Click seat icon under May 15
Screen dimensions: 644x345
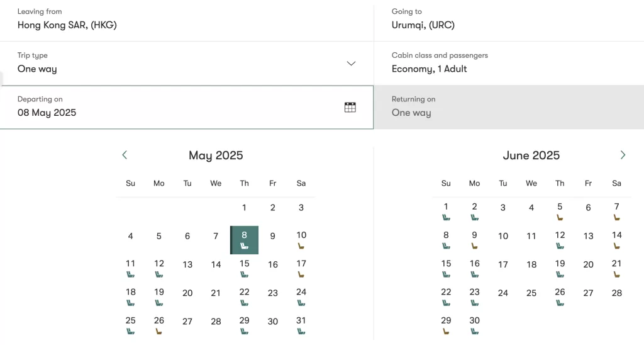[x=245, y=274]
